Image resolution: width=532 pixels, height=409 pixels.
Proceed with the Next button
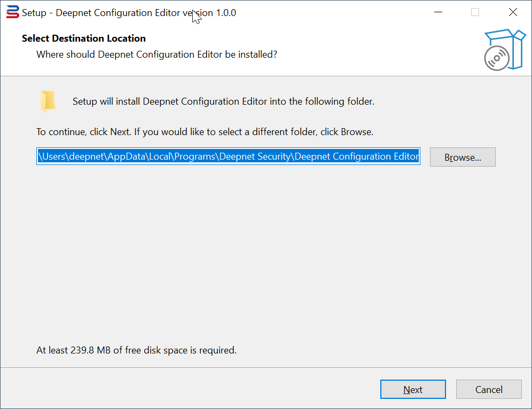[413, 389]
